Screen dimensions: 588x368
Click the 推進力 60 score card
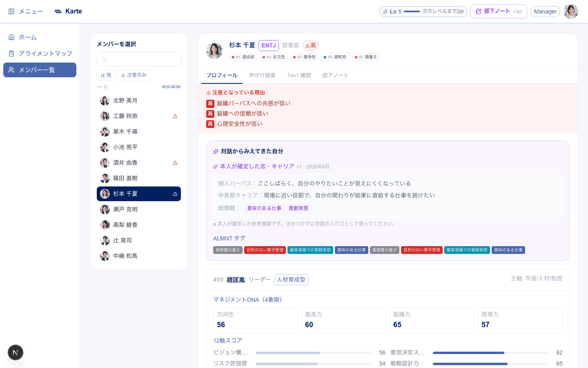[344, 320]
